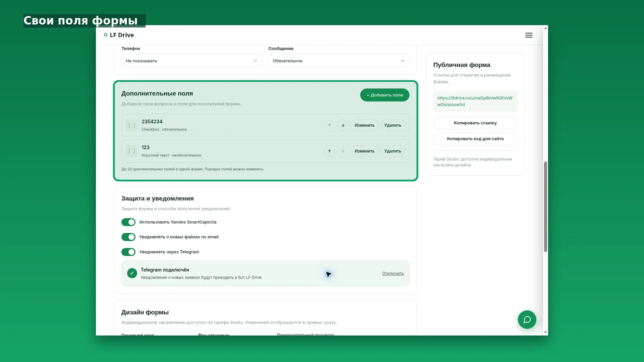This screenshot has width=644, height=362.
Task: Toggle Yandex SmartCaptcha switch
Action: coord(128,222)
